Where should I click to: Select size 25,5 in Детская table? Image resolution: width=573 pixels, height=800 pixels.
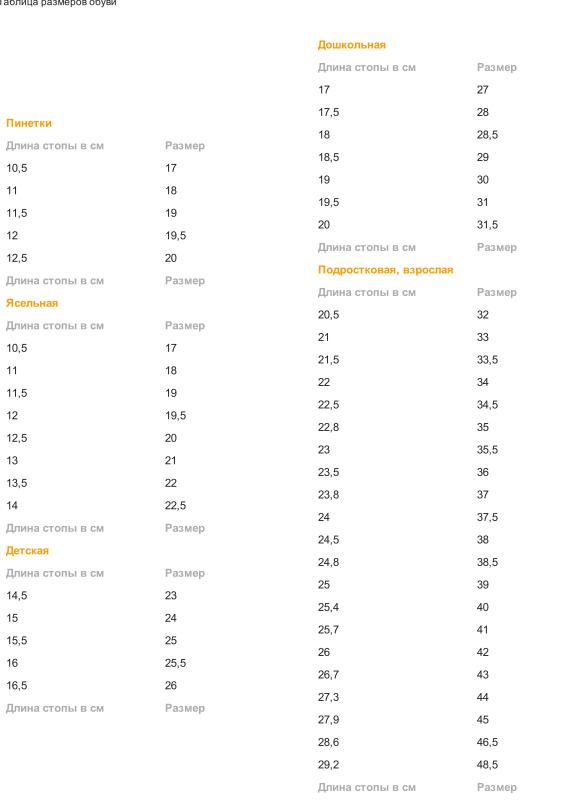(176, 663)
